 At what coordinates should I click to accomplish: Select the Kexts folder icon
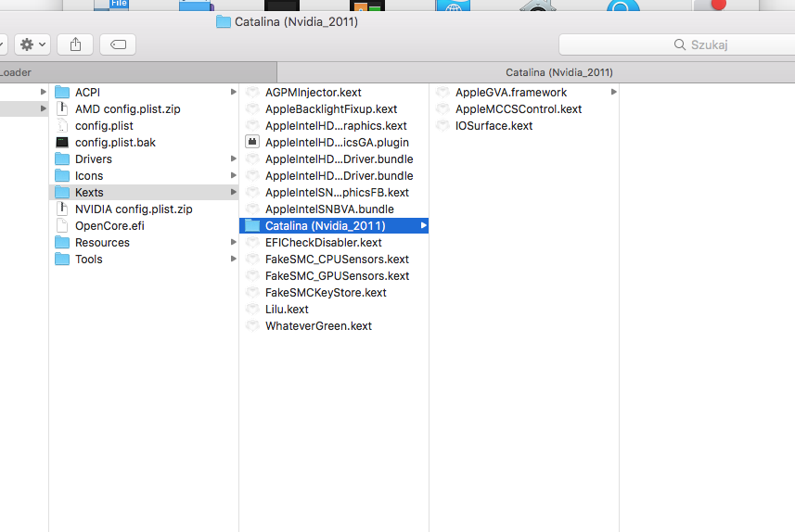point(62,193)
